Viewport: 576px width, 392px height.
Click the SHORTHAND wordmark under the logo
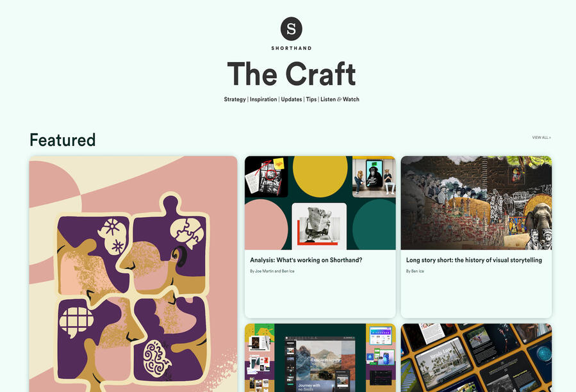tap(292, 48)
